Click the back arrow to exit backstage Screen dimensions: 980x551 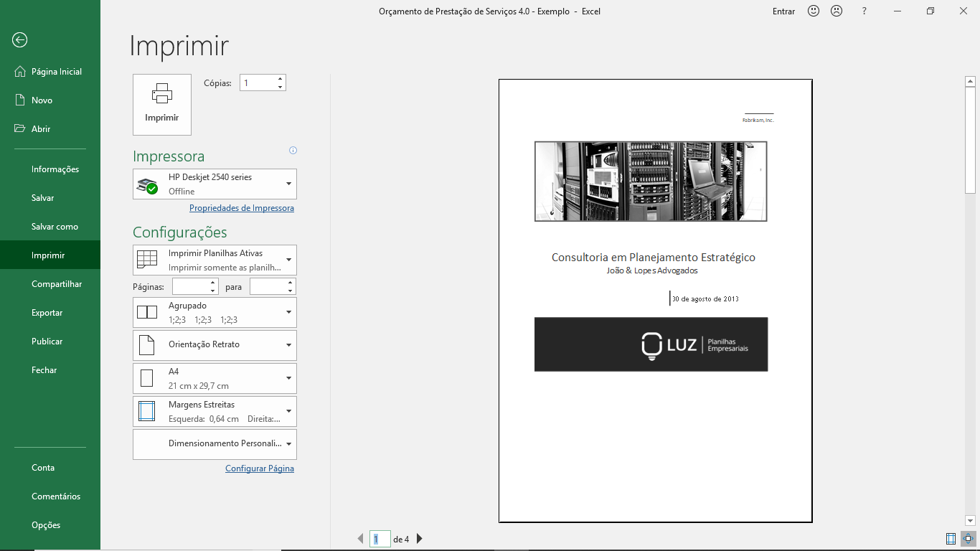pos(19,40)
